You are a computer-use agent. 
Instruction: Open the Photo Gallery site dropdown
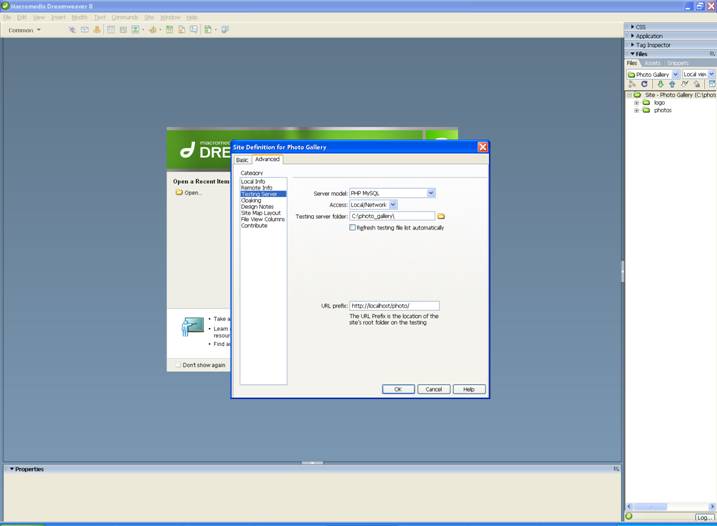(x=676, y=74)
